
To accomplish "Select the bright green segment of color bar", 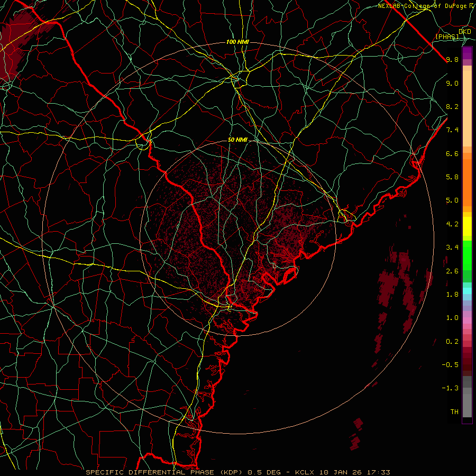I will tap(467, 255).
